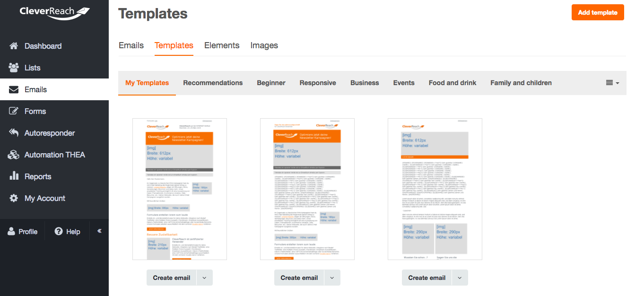This screenshot has width=644, height=296.
Task: Click the Reports bar chart icon
Action: 14,176
